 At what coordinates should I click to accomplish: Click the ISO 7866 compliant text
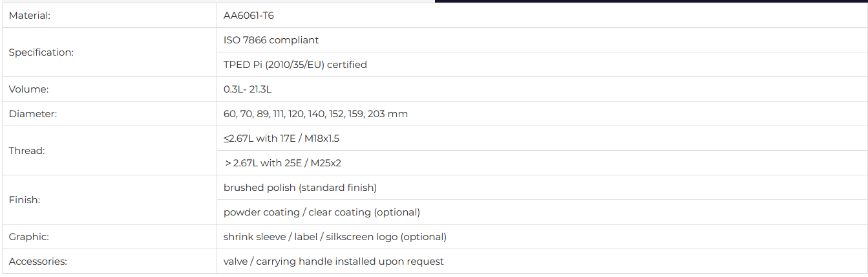(271, 40)
